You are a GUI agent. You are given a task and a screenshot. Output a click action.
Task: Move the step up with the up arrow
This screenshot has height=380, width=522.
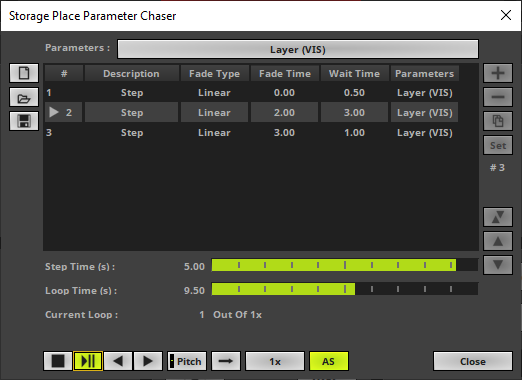[498, 241]
